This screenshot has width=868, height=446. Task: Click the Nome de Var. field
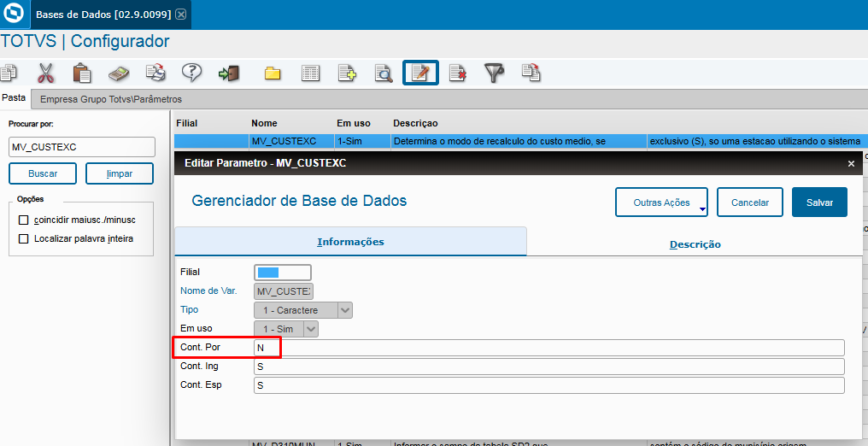(x=284, y=291)
